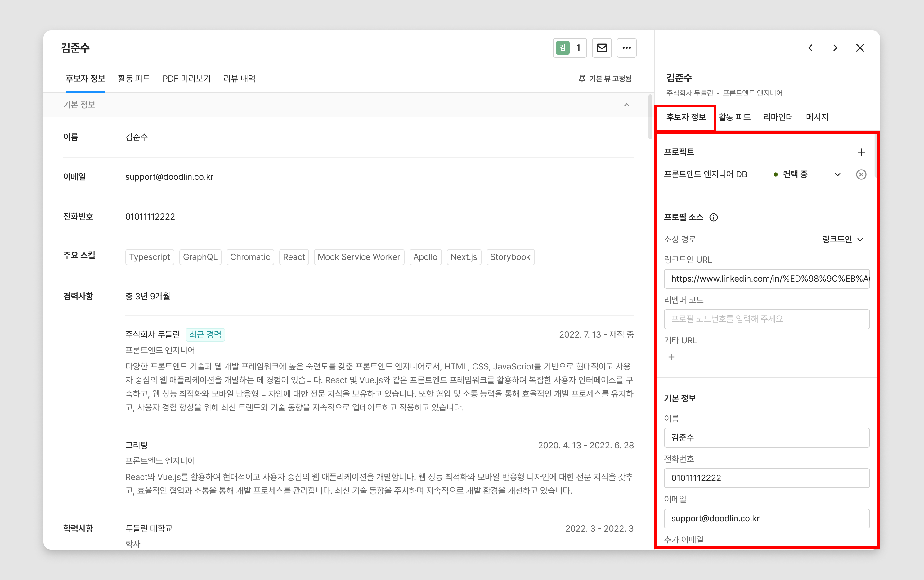Open the three-dot more options menu
The width and height of the screenshot is (924, 580).
627,48
